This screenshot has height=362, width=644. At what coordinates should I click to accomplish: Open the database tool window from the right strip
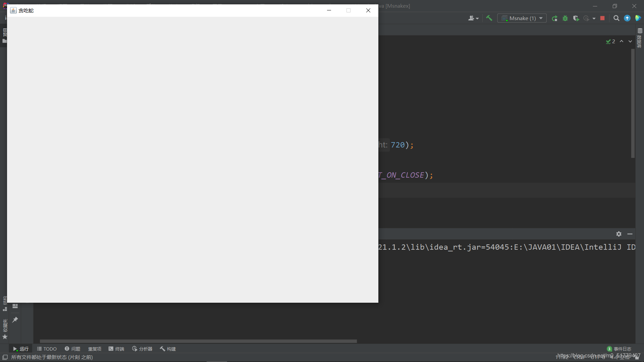[x=640, y=38]
